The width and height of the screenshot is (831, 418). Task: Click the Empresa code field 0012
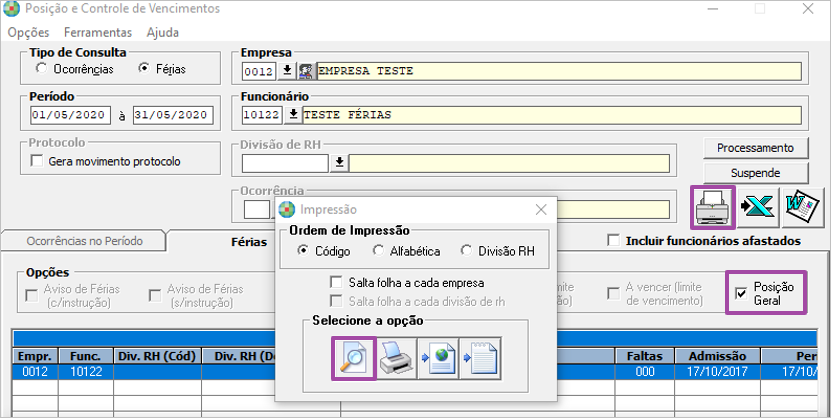tap(259, 71)
